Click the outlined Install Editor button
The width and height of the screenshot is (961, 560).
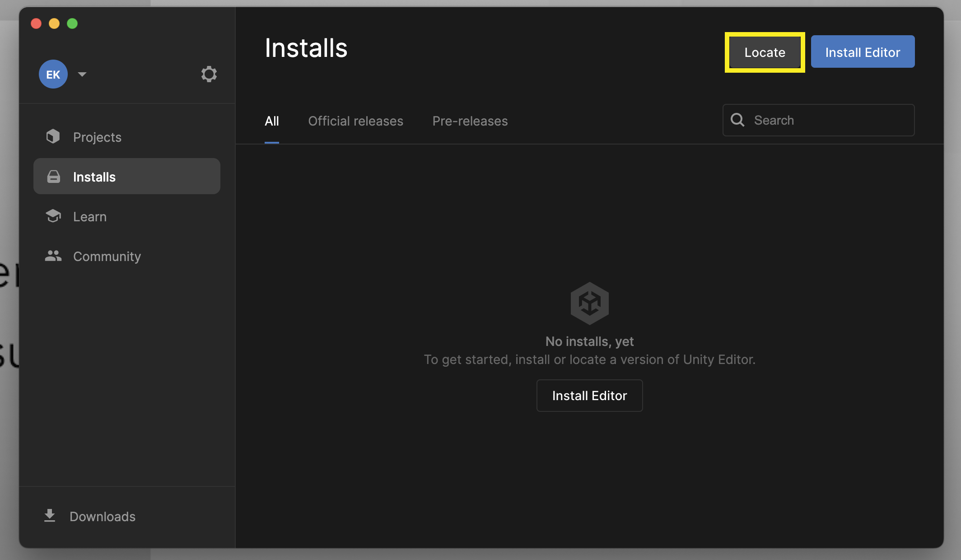pyautogui.click(x=589, y=396)
